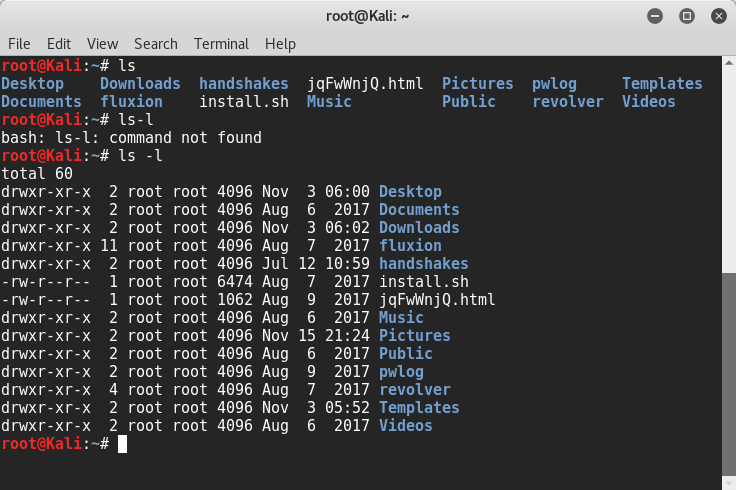Open the Search menu

[155, 44]
